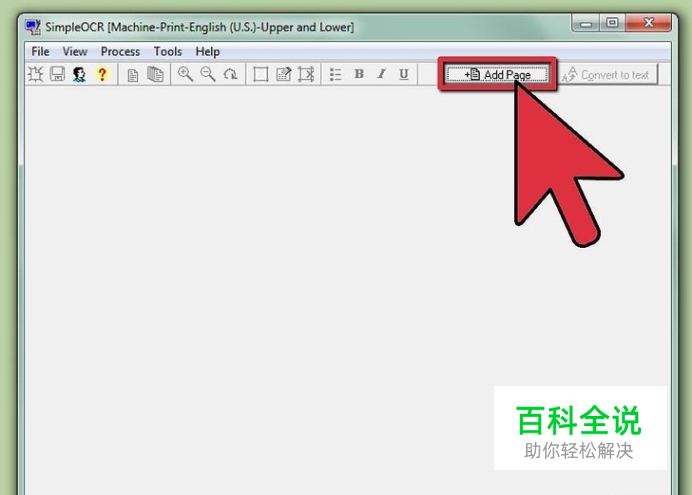The height and width of the screenshot is (495, 692).
Task: Rotate the page with the rotate icon
Action: click(230, 74)
